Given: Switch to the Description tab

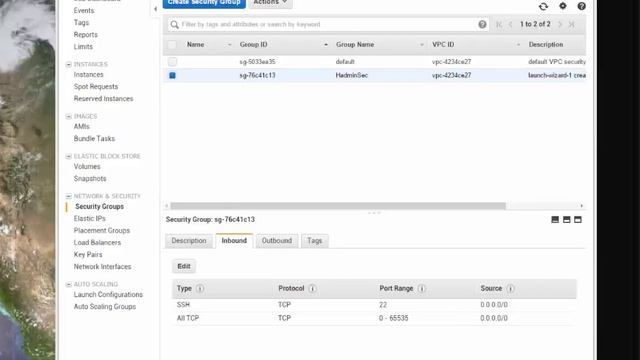Looking at the screenshot, I should tap(189, 241).
